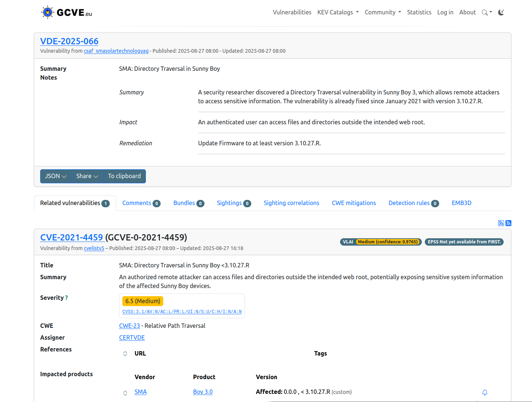
Task: Click the solid blue RSS feed icon
Action: (508, 223)
